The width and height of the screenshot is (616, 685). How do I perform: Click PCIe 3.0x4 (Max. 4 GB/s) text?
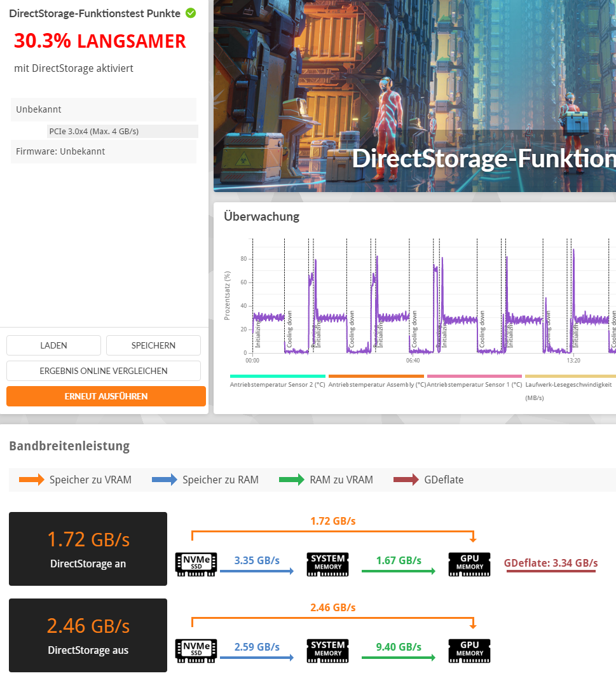point(94,132)
